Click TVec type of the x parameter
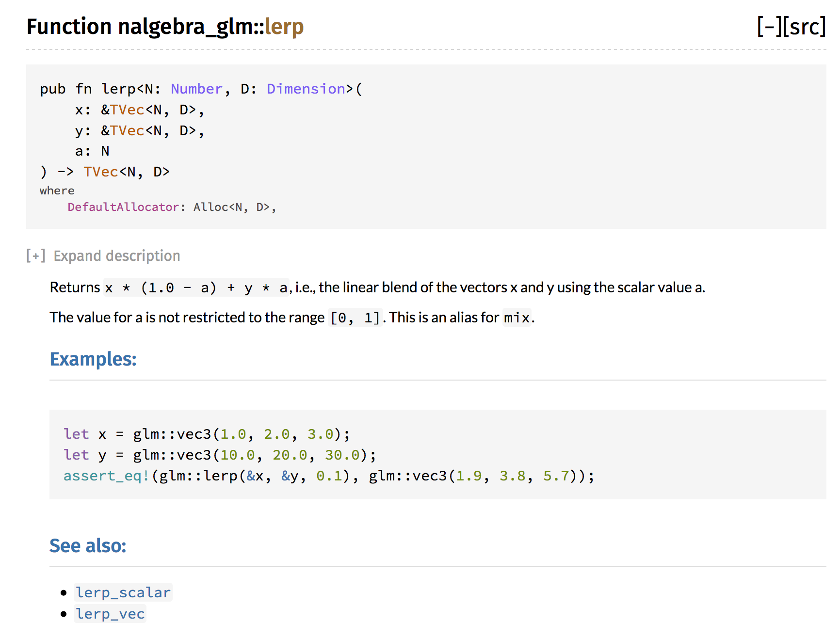840x638 pixels. pyautogui.click(x=127, y=110)
